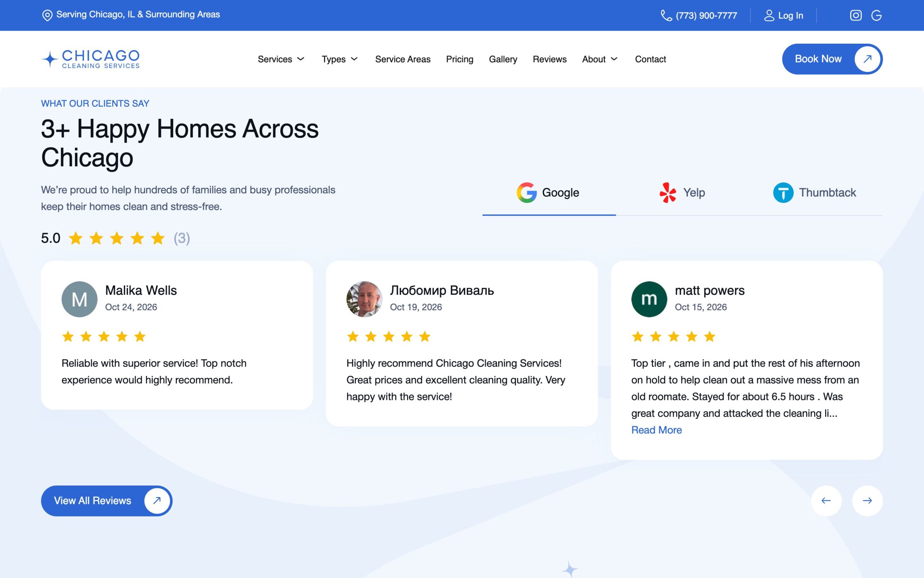
Task: Switch to the Yelp reviews tab
Action: coord(682,193)
